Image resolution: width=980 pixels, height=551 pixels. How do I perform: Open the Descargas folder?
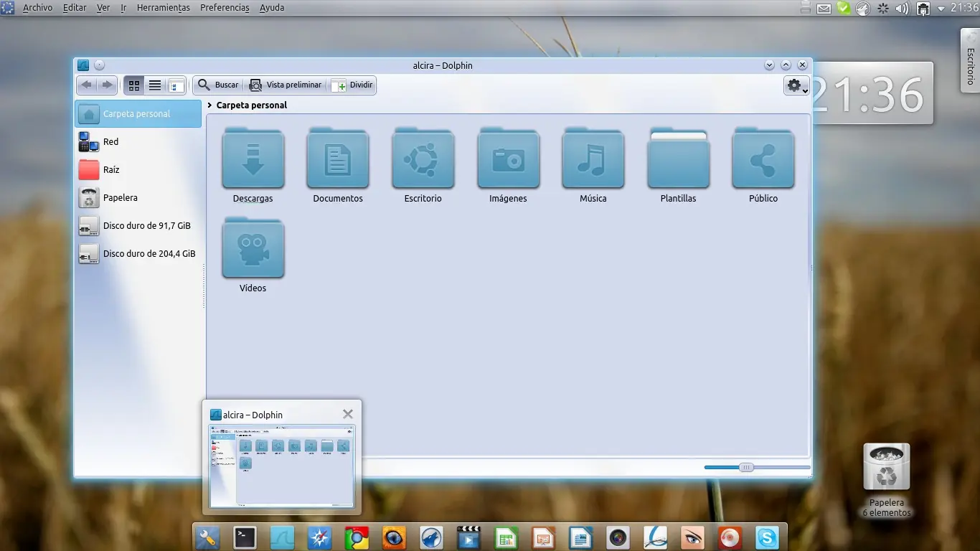point(253,159)
